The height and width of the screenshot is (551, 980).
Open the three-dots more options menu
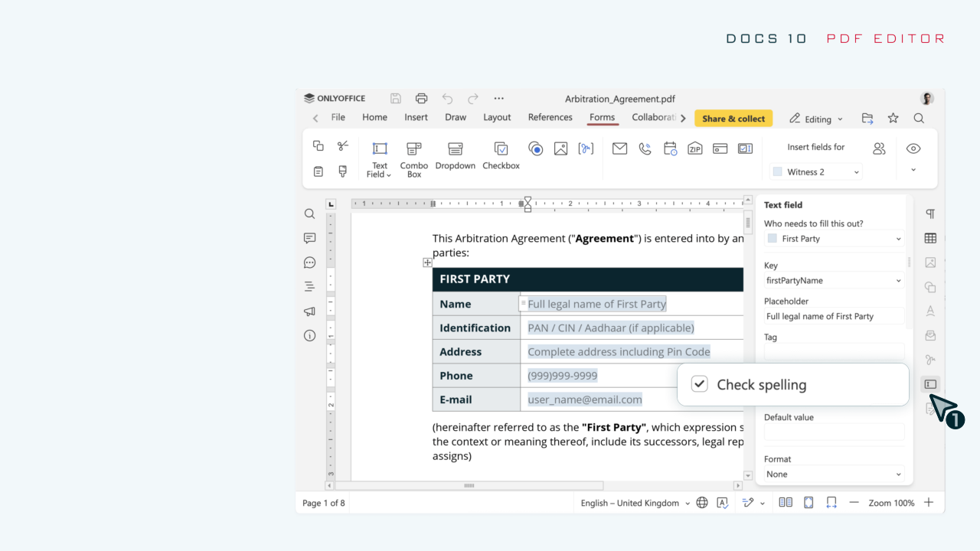(x=499, y=98)
